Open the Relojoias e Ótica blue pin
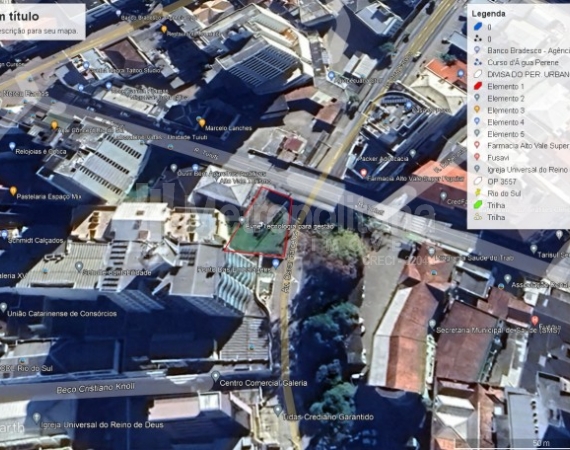The width and height of the screenshot is (570, 450). 12,146
